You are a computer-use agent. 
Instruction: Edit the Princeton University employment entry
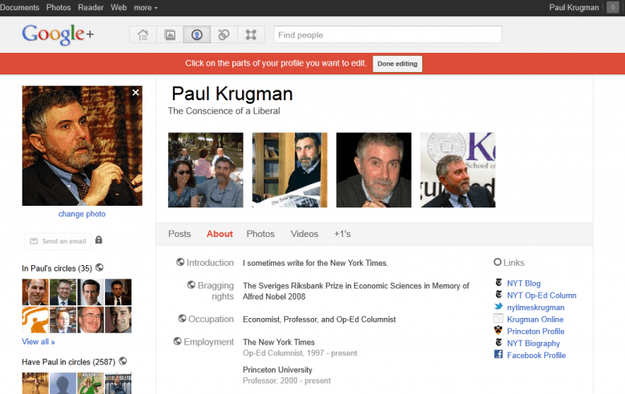pyautogui.click(x=287, y=375)
